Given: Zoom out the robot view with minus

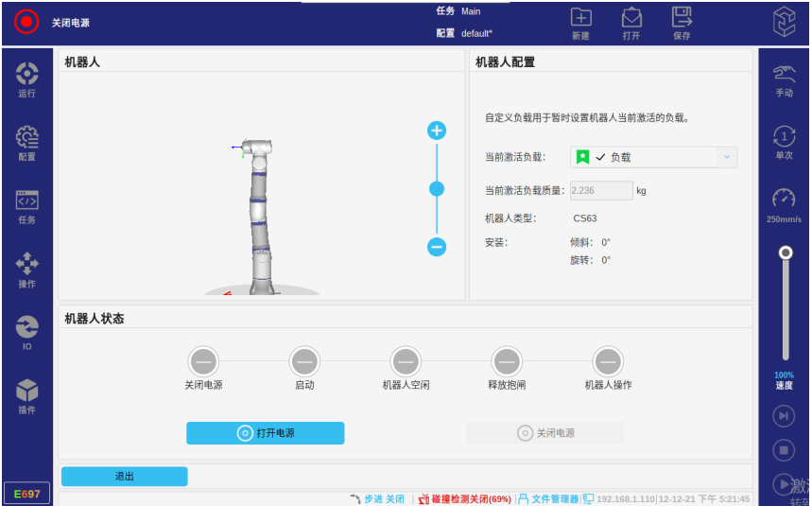Looking at the screenshot, I should pyautogui.click(x=437, y=247).
